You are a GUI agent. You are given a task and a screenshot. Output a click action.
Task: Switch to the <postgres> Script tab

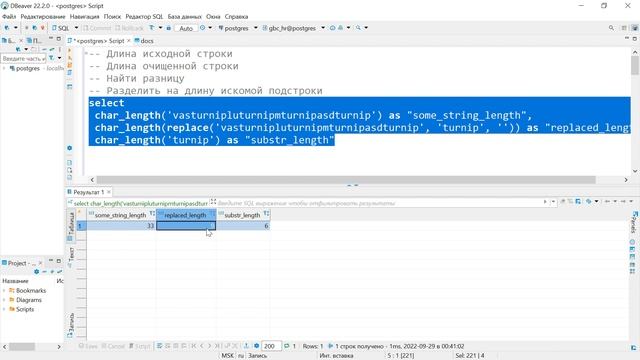(98, 41)
